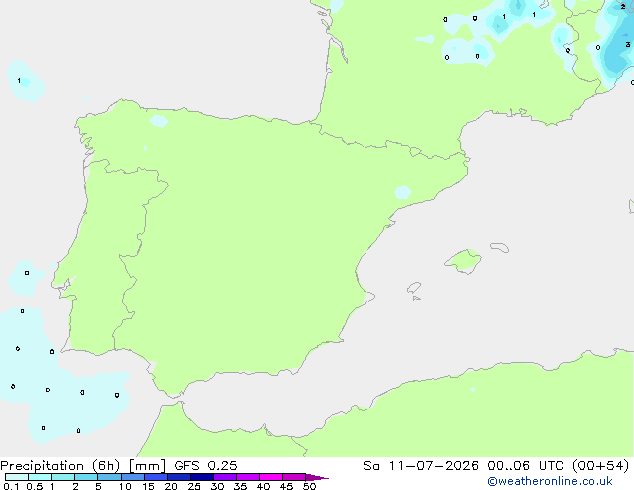Image resolution: width=634 pixels, height=490 pixels.
Task: Click the "0.5" legend scale label
Action: click(35, 486)
